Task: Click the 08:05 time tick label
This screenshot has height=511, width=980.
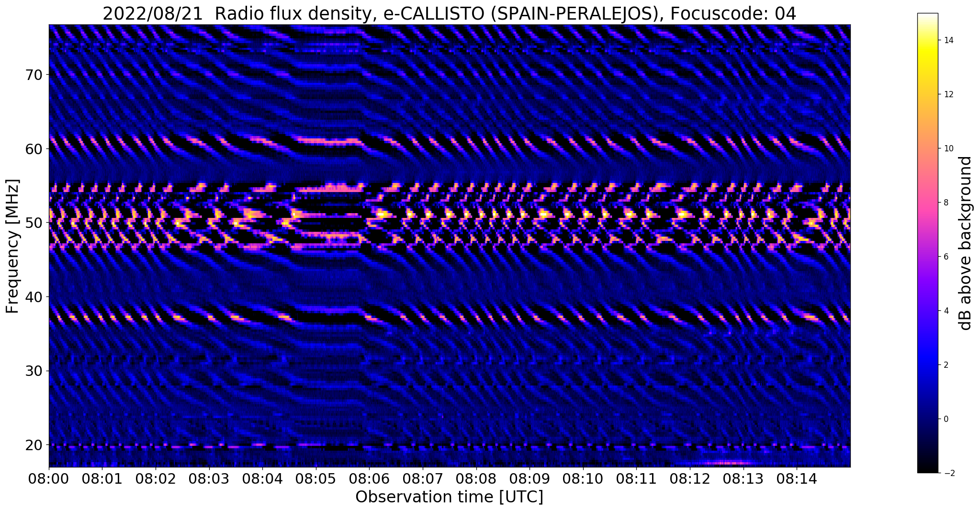Action: pos(315,478)
